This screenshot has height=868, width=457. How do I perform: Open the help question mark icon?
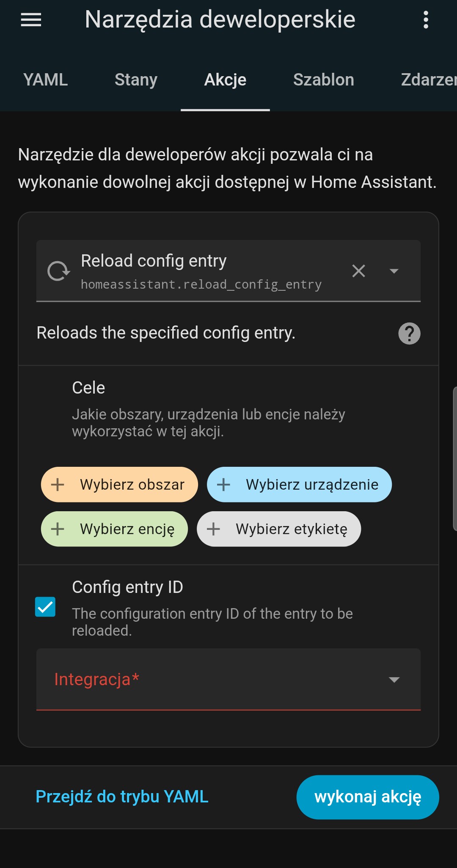[x=409, y=333]
